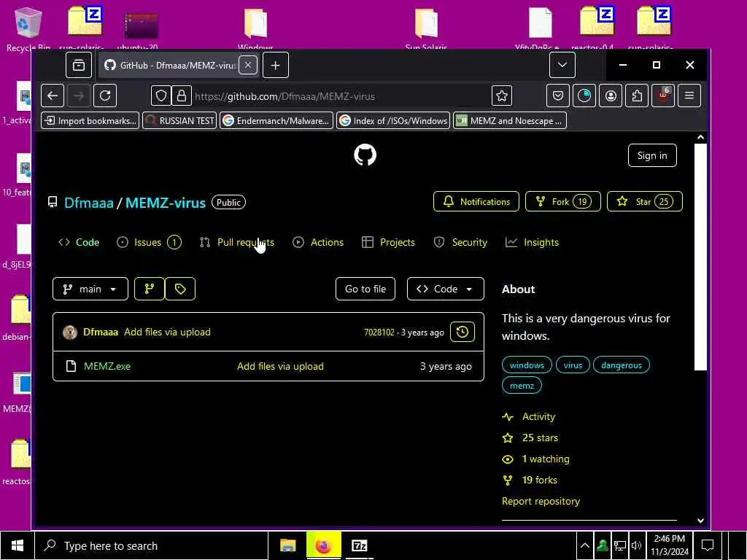The width and height of the screenshot is (747, 560).
Task: Star the repository with Star button
Action: pos(645,201)
